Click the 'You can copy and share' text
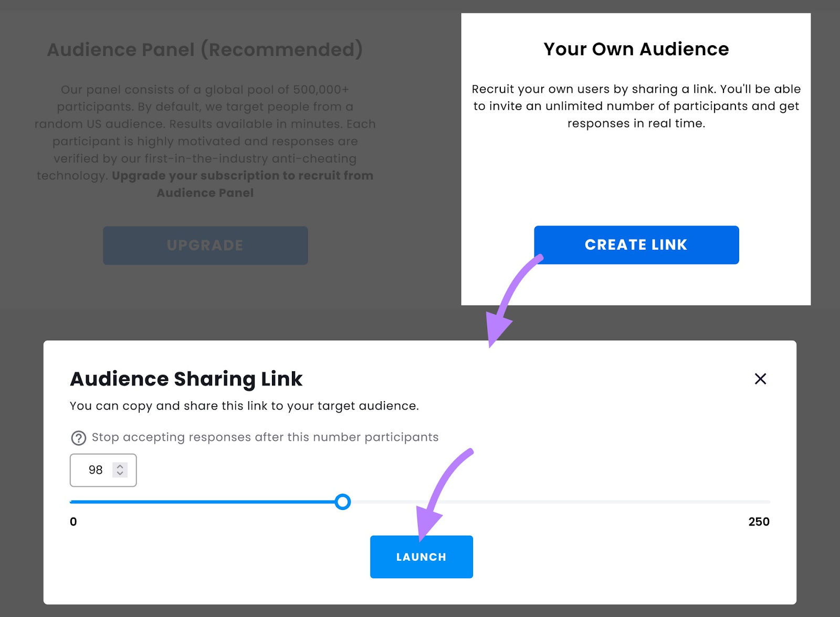The height and width of the screenshot is (617, 840). point(244,406)
